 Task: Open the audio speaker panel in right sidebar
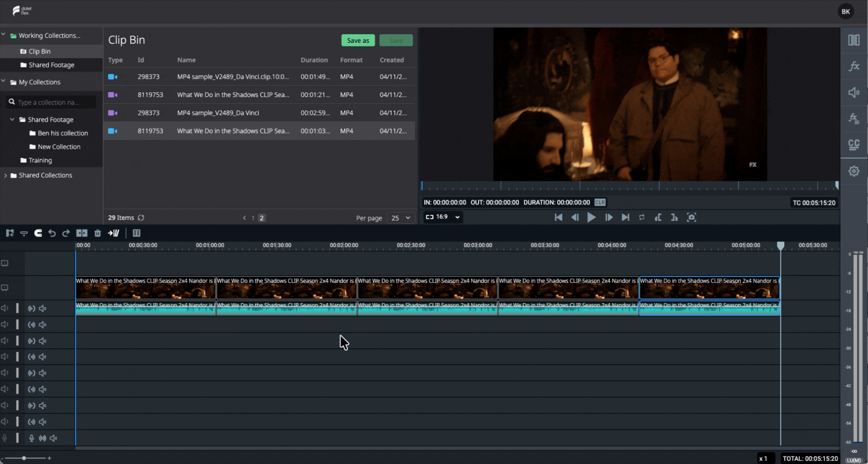point(854,93)
